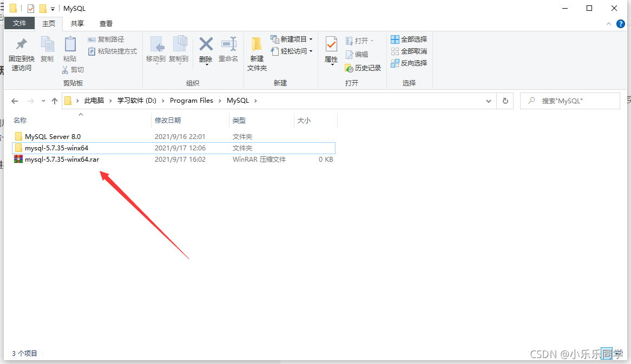This screenshot has height=364, width=631.
Task: Create New folder (新建文件夹)
Action: click(x=257, y=54)
